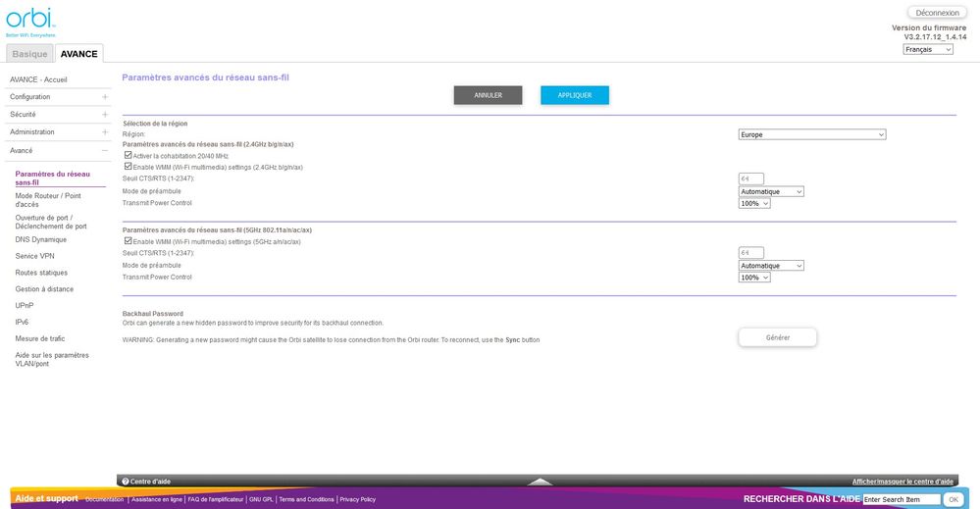
Task: Open Ouverture de port / Déclenchement de port
Action: point(51,222)
